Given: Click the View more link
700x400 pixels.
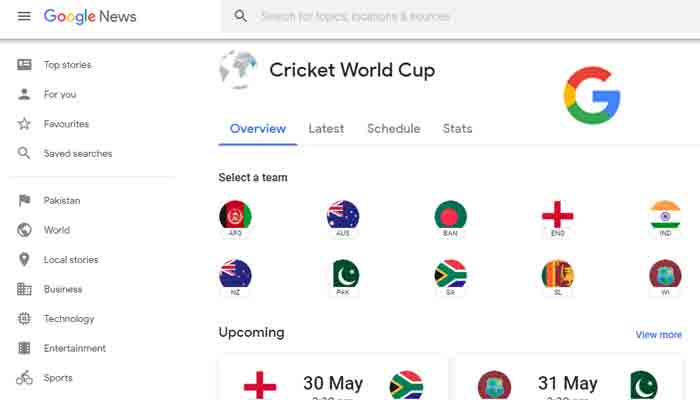Looking at the screenshot, I should click(658, 335).
